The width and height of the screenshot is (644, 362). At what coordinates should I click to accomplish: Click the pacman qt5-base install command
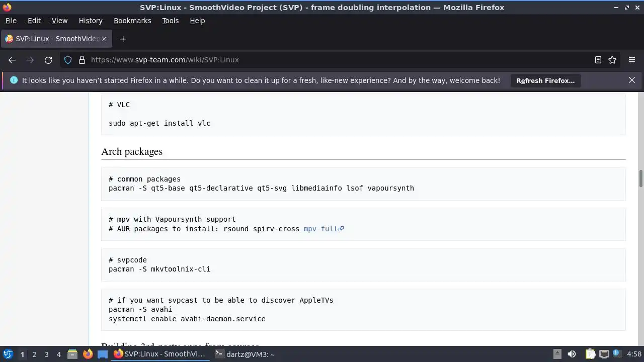tap(261, 188)
